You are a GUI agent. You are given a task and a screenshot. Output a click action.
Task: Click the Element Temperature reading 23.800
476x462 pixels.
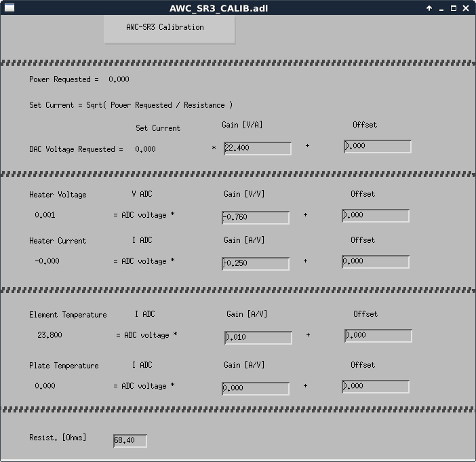[x=49, y=335]
